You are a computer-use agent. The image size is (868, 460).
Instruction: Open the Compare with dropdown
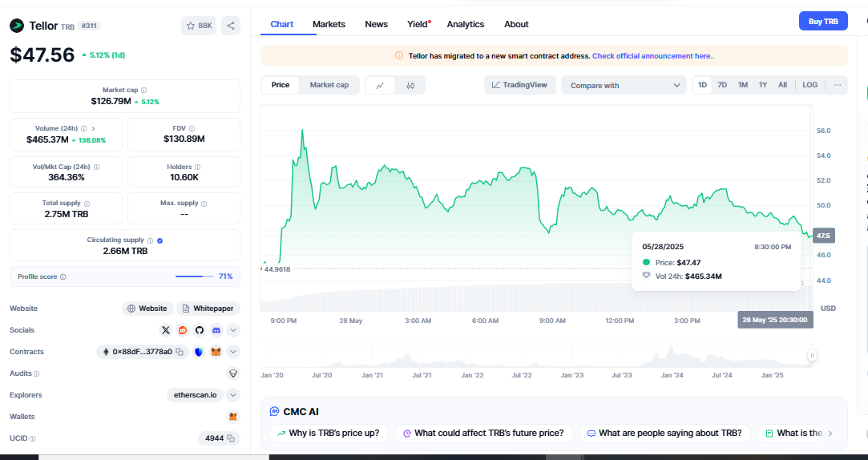click(624, 85)
